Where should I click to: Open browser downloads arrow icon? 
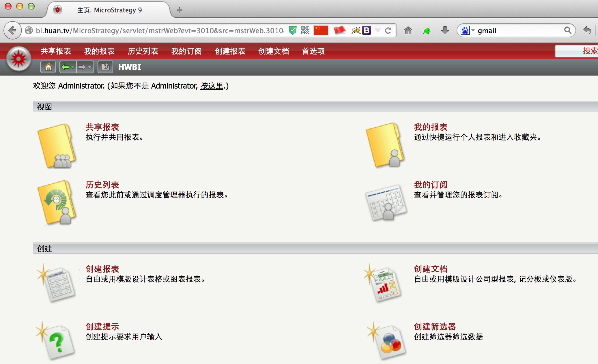click(x=445, y=30)
